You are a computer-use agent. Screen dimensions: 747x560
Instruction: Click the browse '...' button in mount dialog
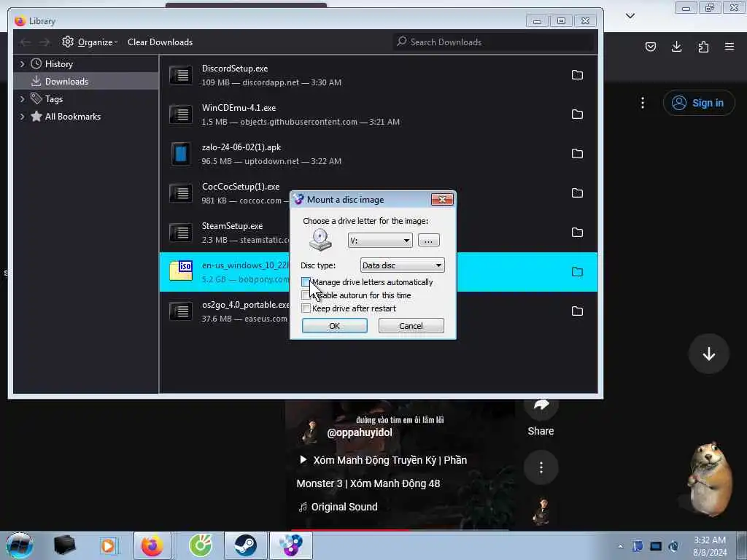pyautogui.click(x=428, y=241)
